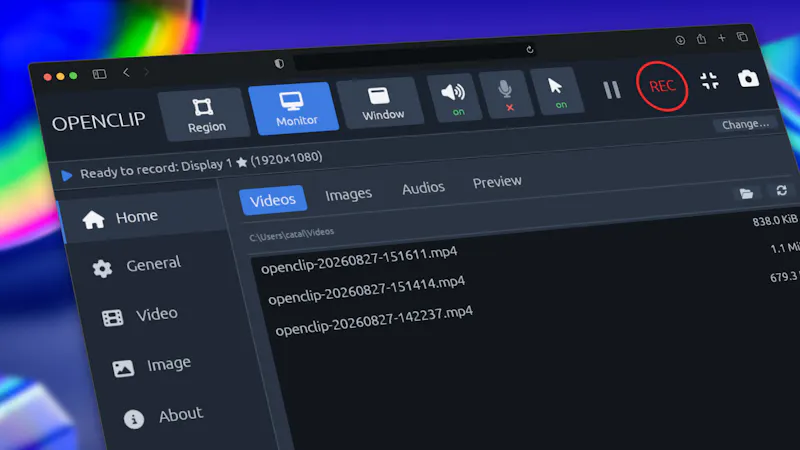This screenshot has width=800, height=450.
Task: Open a new tab with the plus icon
Action: (x=721, y=37)
